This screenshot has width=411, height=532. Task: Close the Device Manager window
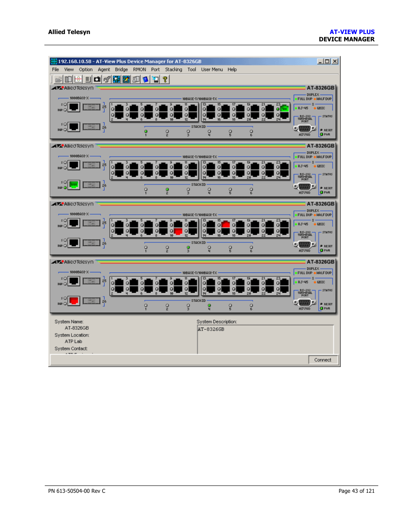[x=335, y=61]
